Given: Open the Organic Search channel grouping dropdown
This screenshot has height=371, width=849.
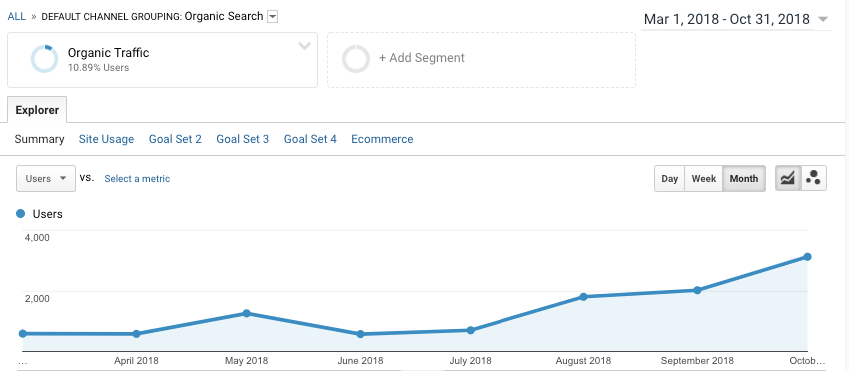Looking at the screenshot, I should coord(273,17).
